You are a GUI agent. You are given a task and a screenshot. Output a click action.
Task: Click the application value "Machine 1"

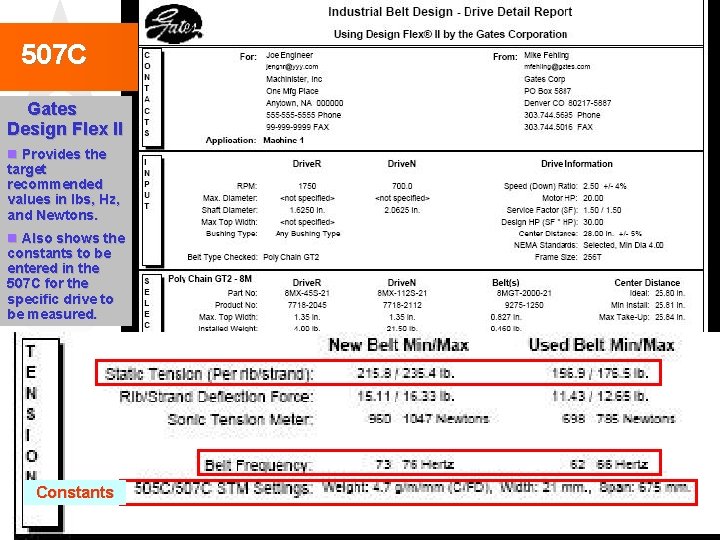pyautogui.click(x=283, y=140)
